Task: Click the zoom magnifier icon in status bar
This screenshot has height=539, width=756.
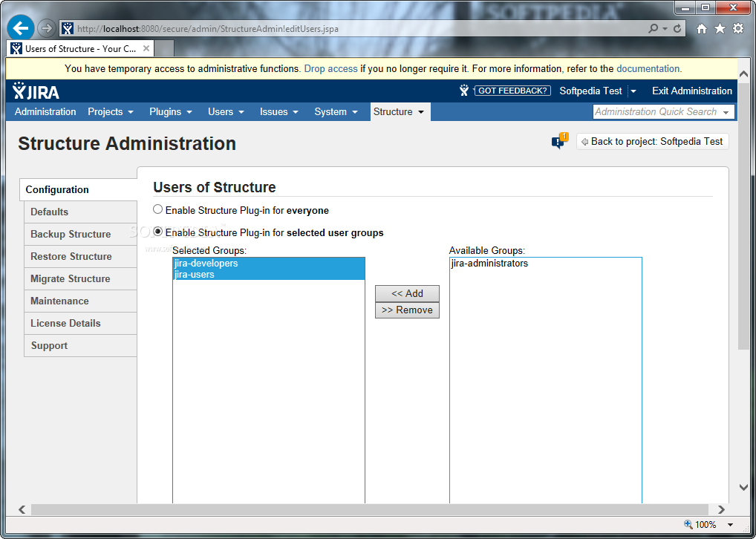Action: pyautogui.click(x=688, y=525)
